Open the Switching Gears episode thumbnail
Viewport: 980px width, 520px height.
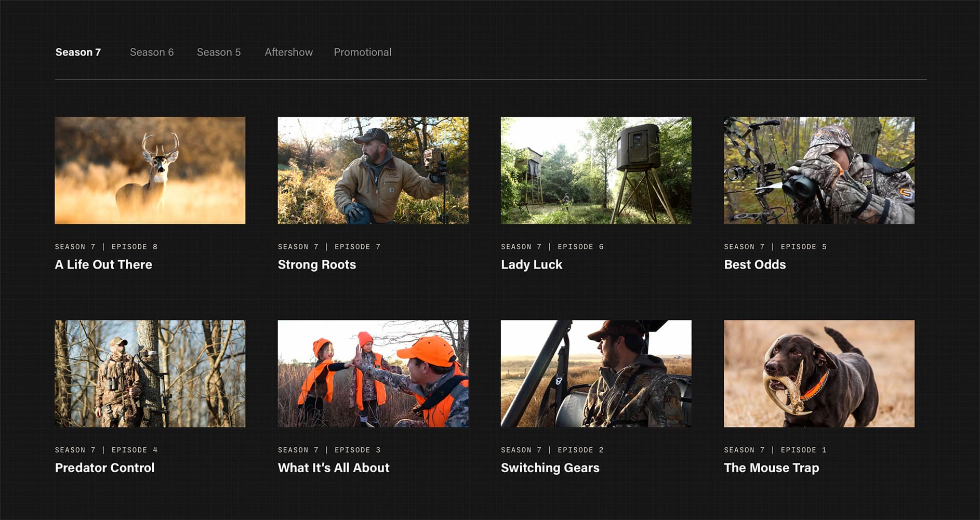[x=596, y=374]
